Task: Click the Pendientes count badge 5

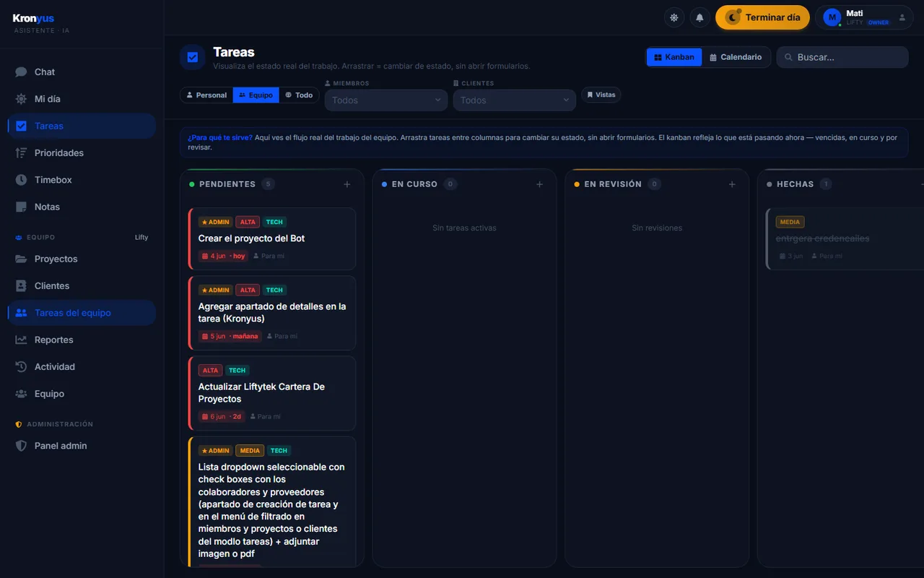Action: [269, 184]
